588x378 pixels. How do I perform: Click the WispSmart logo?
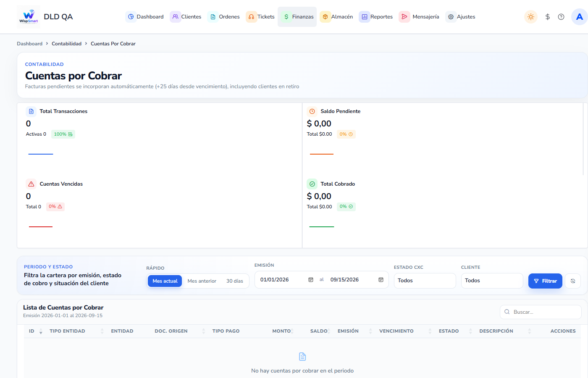29,17
